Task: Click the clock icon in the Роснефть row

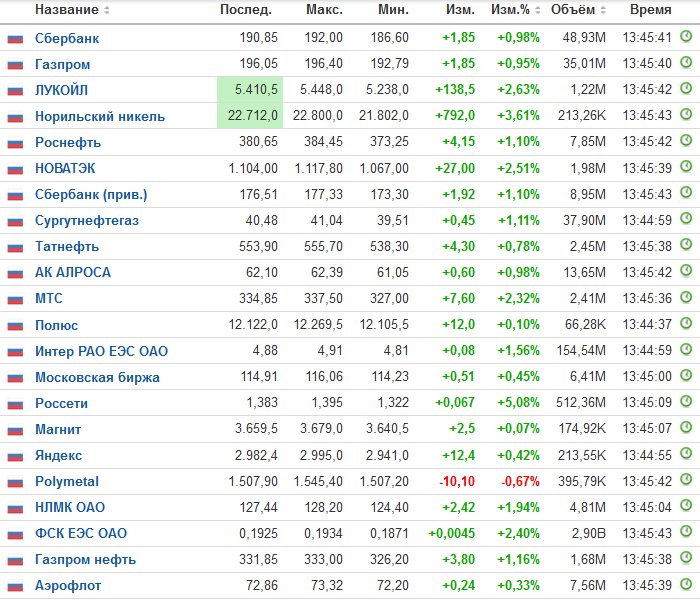Action: point(686,141)
